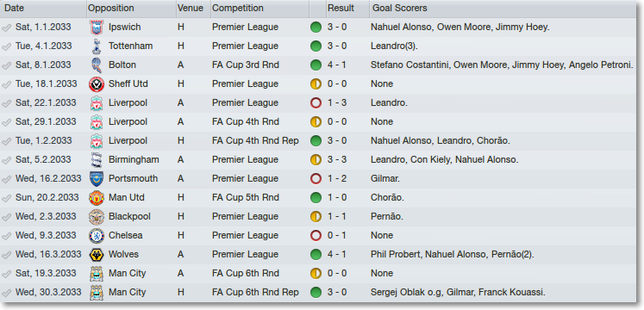Click the Chelsea club crest icon
This screenshot has height=310, width=644.
pyautogui.click(x=97, y=235)
